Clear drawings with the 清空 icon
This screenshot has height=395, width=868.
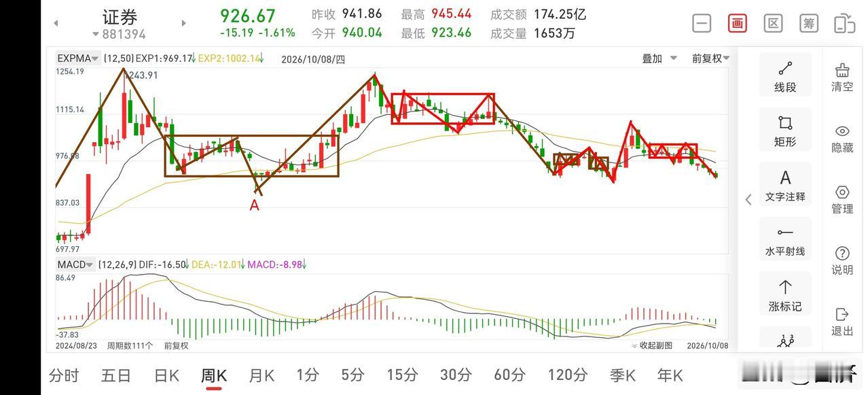(x=842, y=77)
